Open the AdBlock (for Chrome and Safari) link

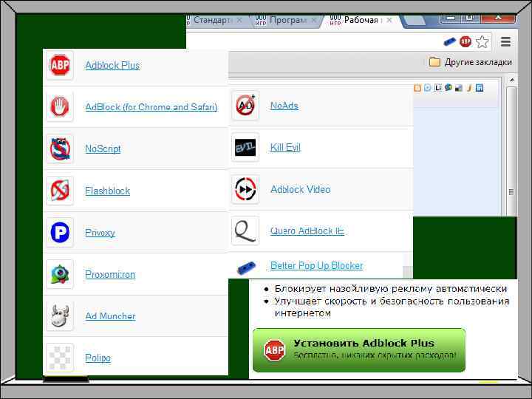(x=151, y=107)
